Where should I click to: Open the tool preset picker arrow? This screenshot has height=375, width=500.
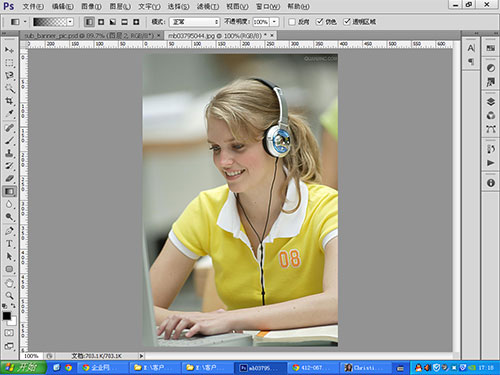click(x=25, y=22)
